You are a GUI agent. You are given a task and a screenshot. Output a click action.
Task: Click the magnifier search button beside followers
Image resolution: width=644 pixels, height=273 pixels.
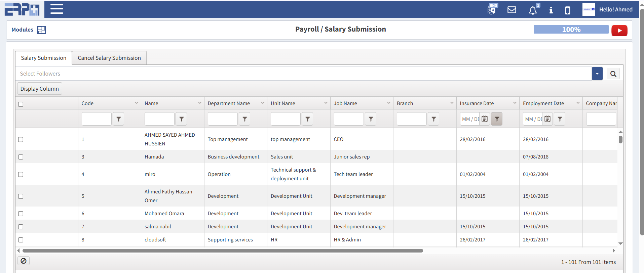613,74
